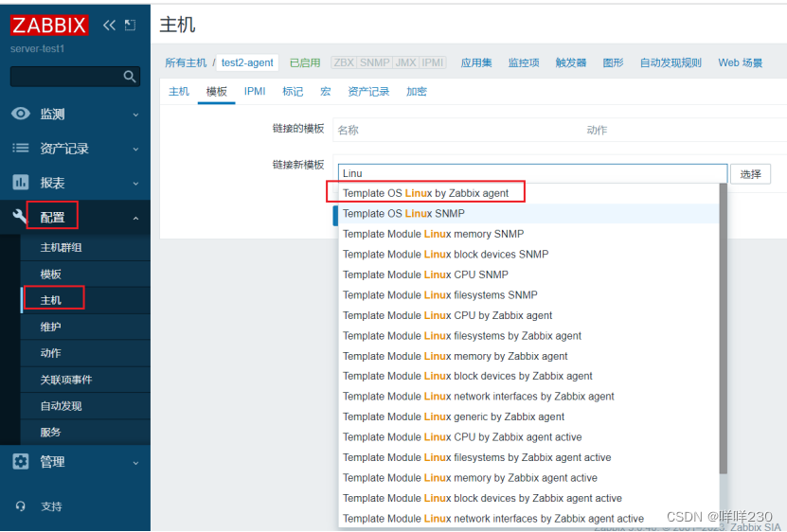787x532 pixels.
Task: Click the headset icon for 支持
Action: point(21,505)
